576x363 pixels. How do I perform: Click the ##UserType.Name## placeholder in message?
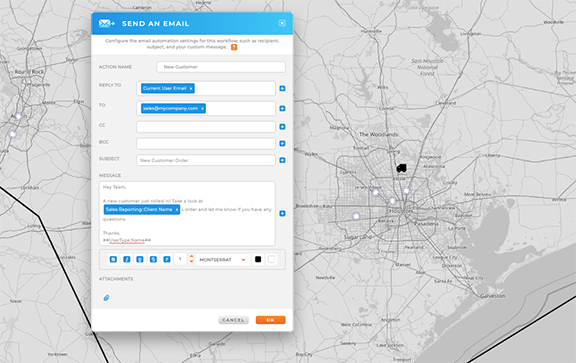[127, 240]
